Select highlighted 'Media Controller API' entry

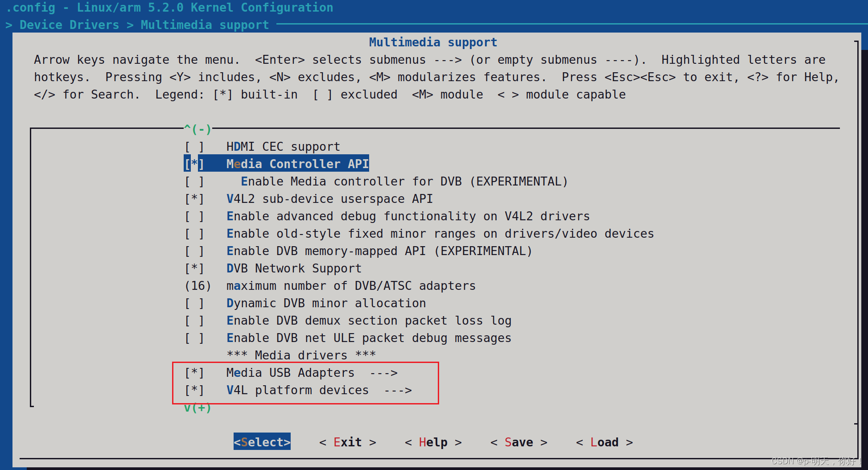297,164
